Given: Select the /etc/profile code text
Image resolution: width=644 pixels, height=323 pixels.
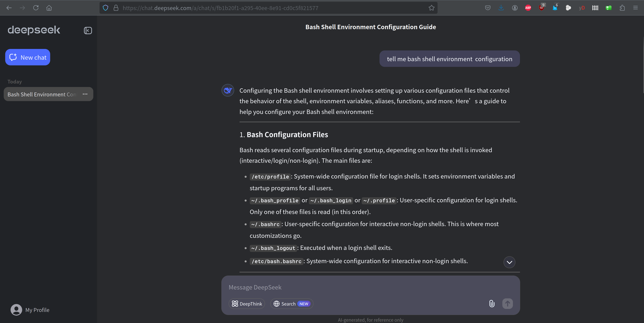Looking at the screenshot, I should (x=270, y=177).
